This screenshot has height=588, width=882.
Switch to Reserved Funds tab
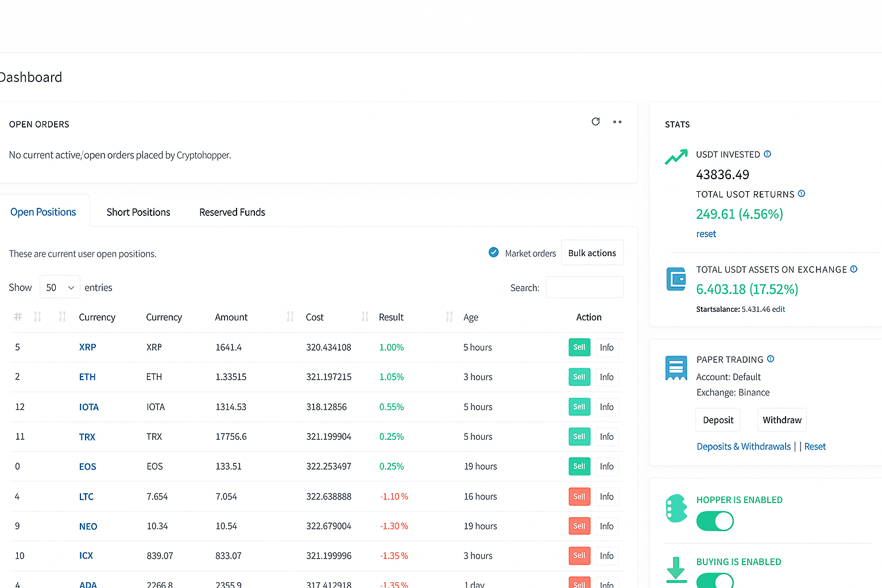(232, 212)
